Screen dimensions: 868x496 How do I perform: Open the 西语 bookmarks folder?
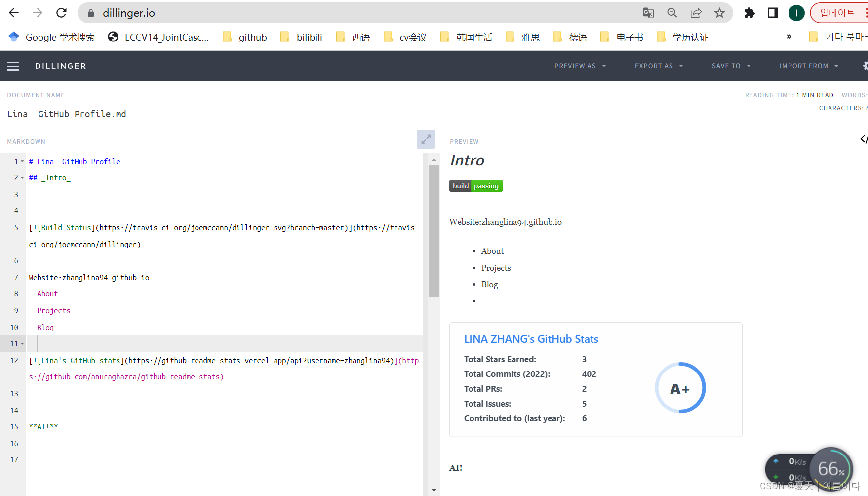353,37
